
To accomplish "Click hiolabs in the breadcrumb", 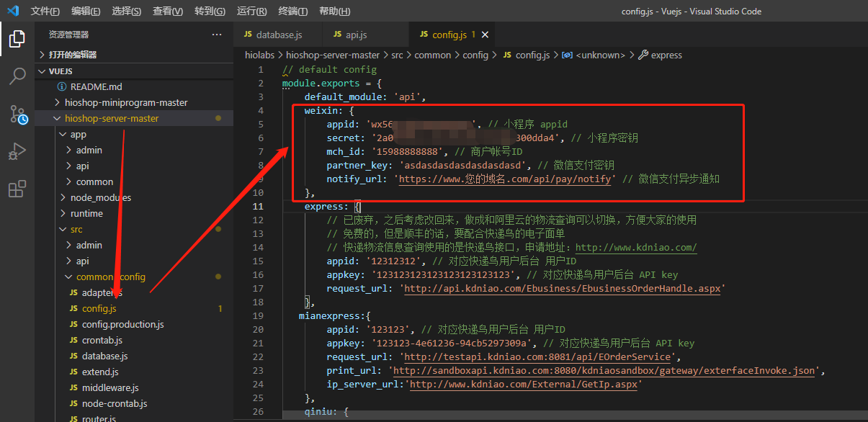I will tap(259, 55).
